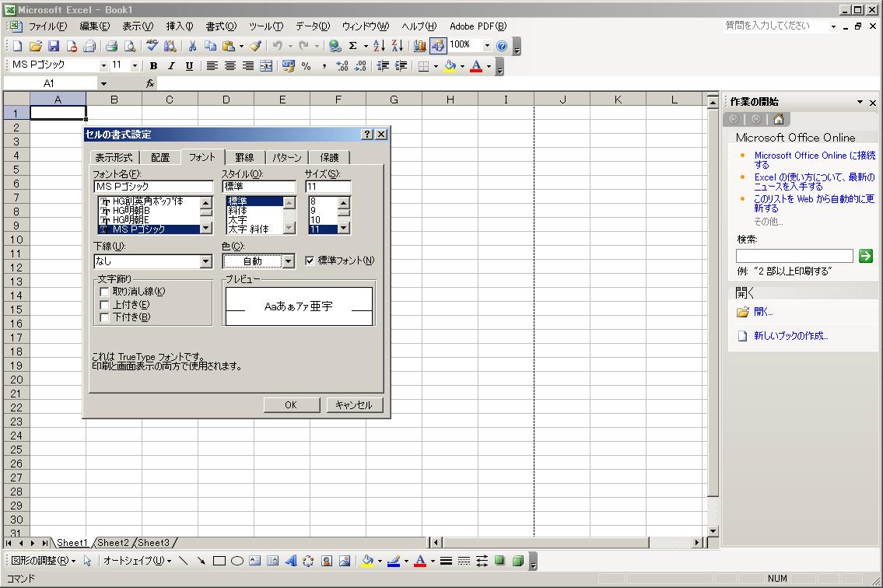The width and height of the screenshot is (883, 588).
Task: Uncheck the 標準フォント checkbox
Action: tap(310, 261)
